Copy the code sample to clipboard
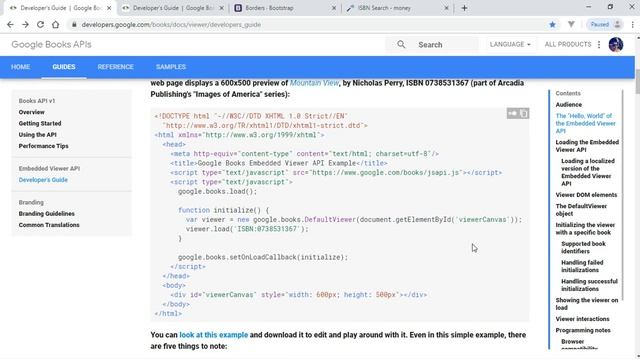The width and height of the screenshot is (640, 360). [x=524, y=113]
